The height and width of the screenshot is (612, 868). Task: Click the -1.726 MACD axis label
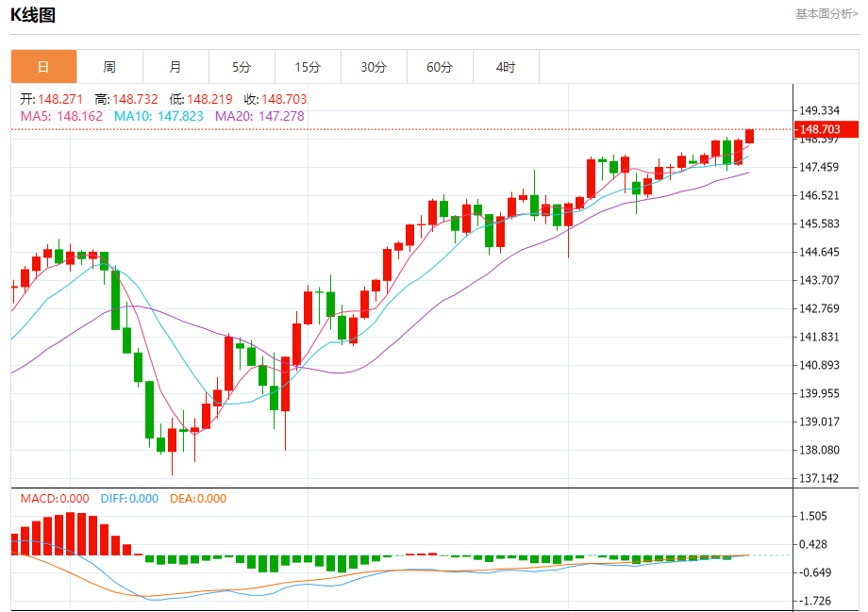(x=815, y=601)
